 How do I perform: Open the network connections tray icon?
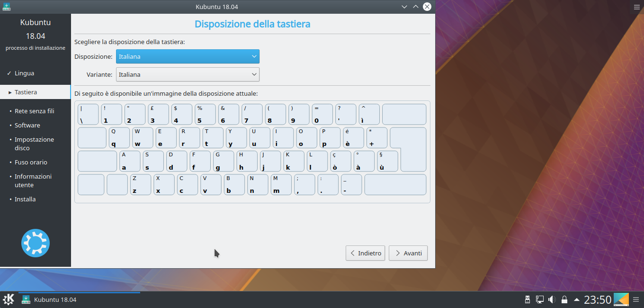tap(539, 299)
